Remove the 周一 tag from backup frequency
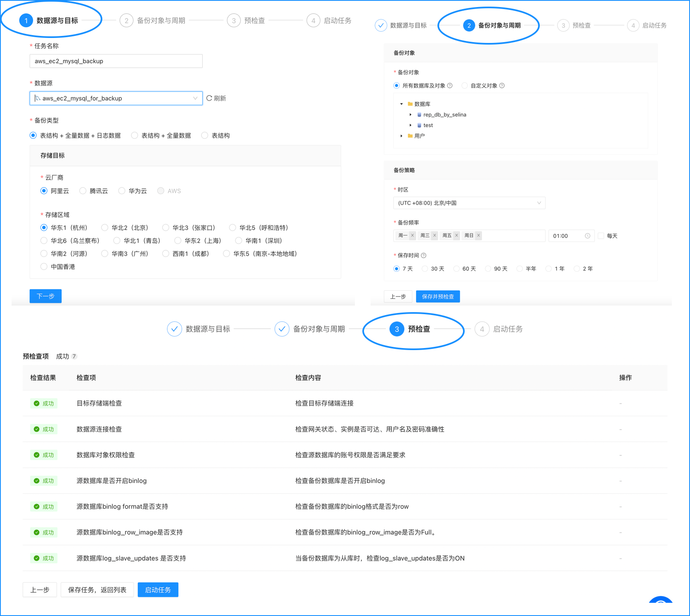The image size is (690, 616). click(412, 235)
